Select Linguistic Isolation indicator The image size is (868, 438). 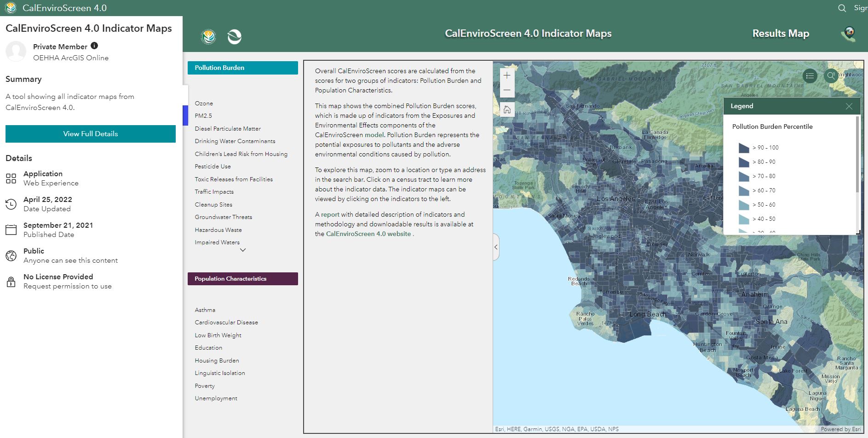[x=220, y=373]
